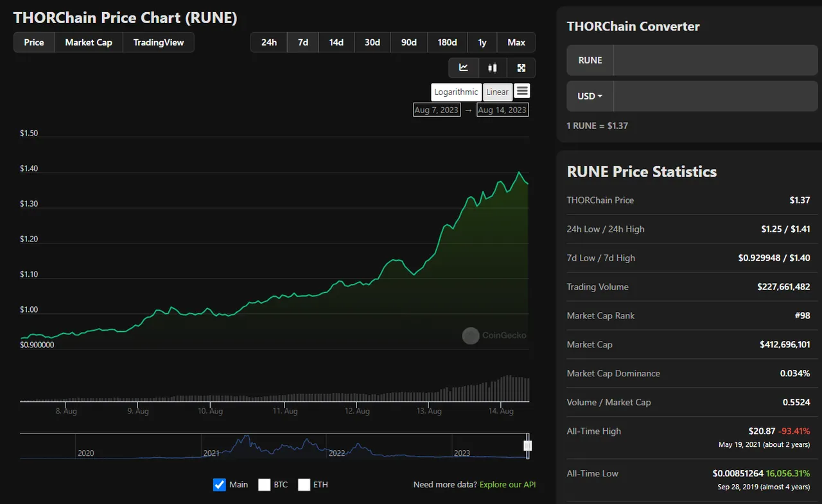822x504 pixels.
Task: Click 2021 area in range navigator
Action: [x=211, y=453]
